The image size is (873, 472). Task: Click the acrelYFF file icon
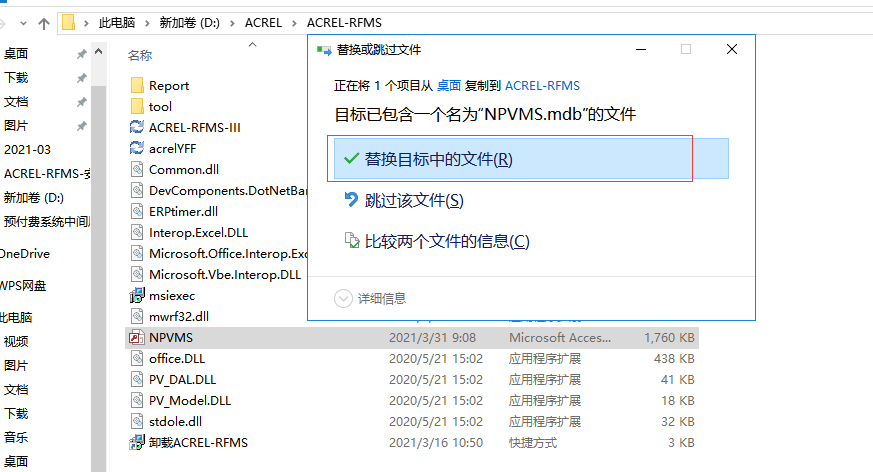pyautogui.click(x=138, y=148)
